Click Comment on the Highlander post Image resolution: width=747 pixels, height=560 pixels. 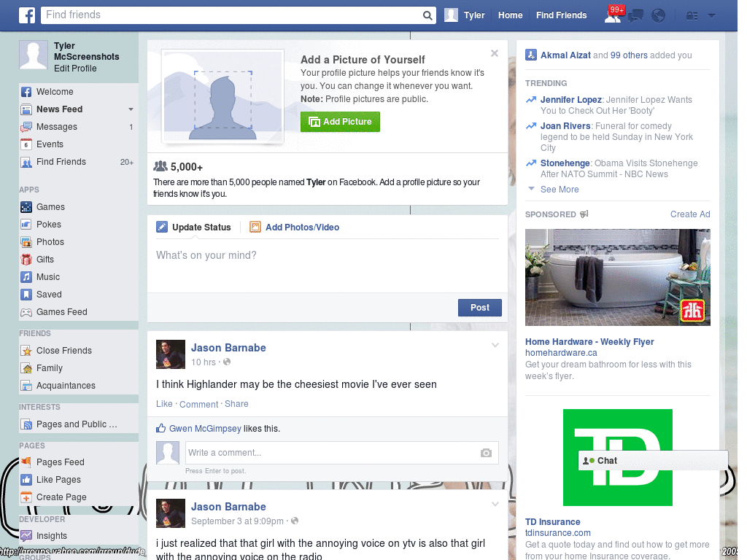coord(198,404)
